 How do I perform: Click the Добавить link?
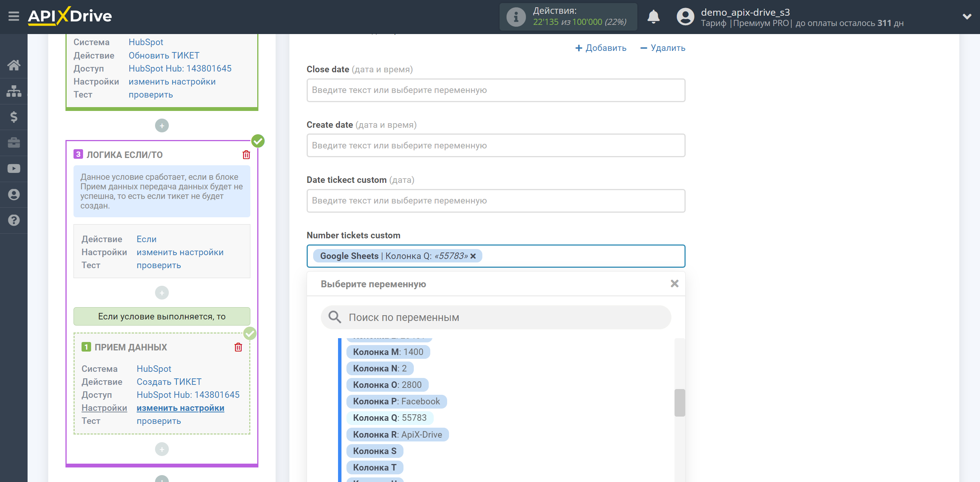tap(601, 48)
